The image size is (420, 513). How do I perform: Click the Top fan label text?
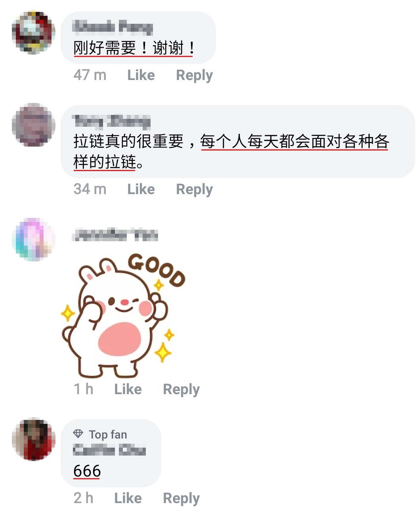(108, 435)
